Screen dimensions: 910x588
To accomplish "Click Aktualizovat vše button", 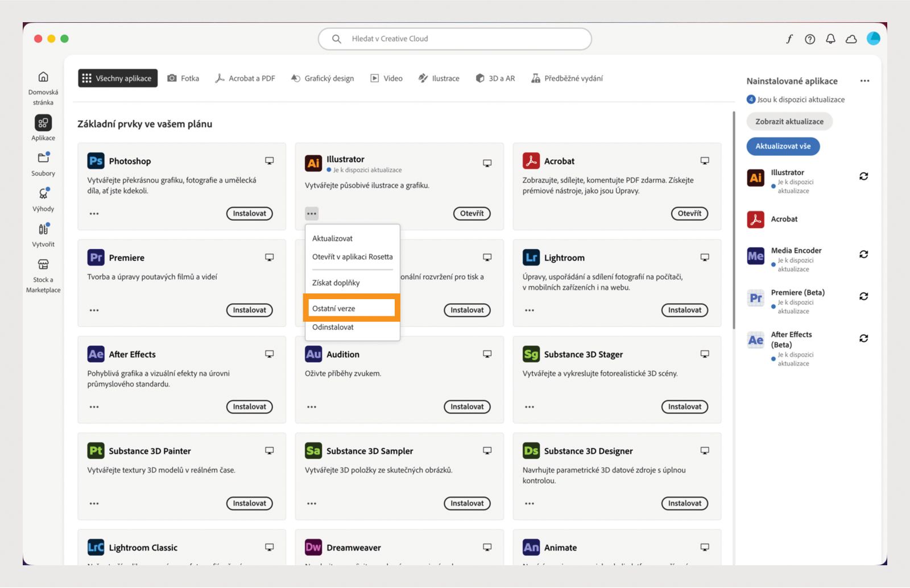I will (783, 146).
